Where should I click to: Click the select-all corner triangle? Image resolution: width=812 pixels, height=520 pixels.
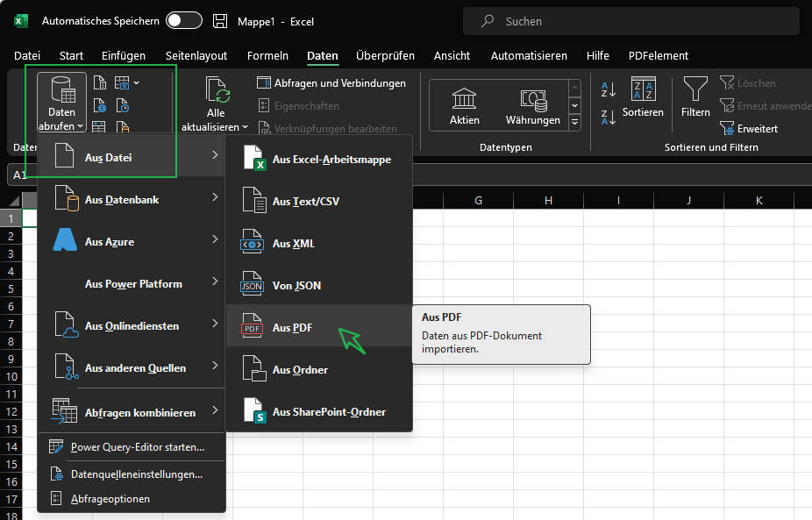pos(14,201)
